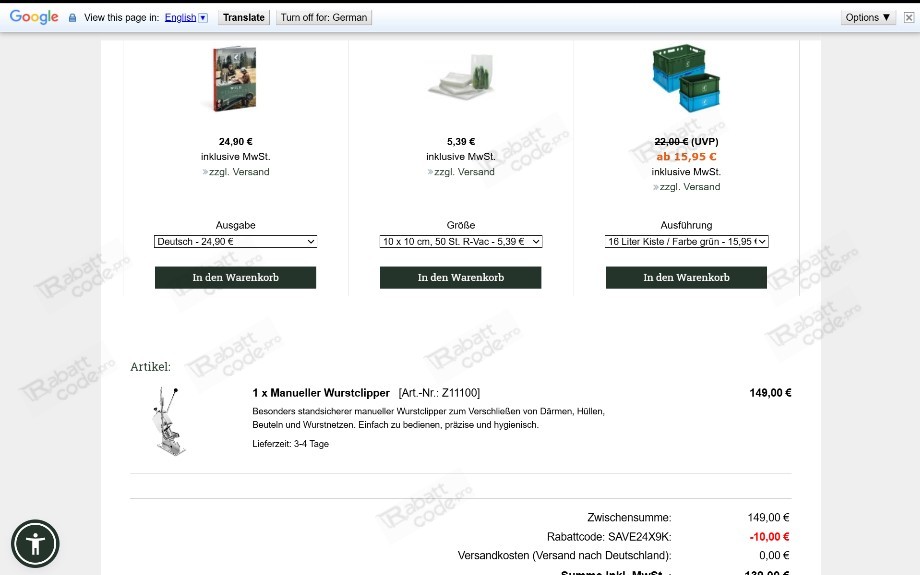Image resolution: width=920 pixels, height=575 pixels.
Task: Open the Ausführung dropdown 16 Liter Kiste
Action: 686,242
